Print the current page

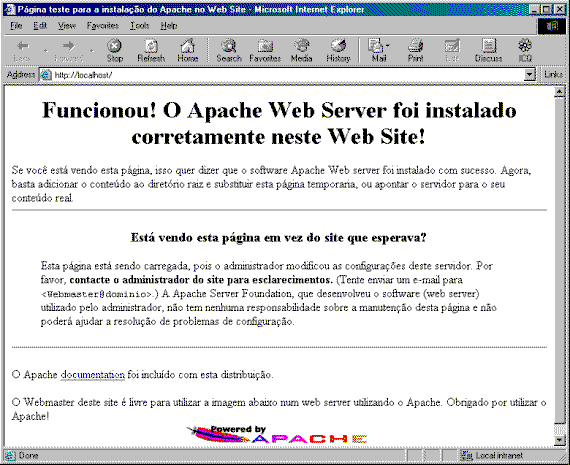[416, 51]
